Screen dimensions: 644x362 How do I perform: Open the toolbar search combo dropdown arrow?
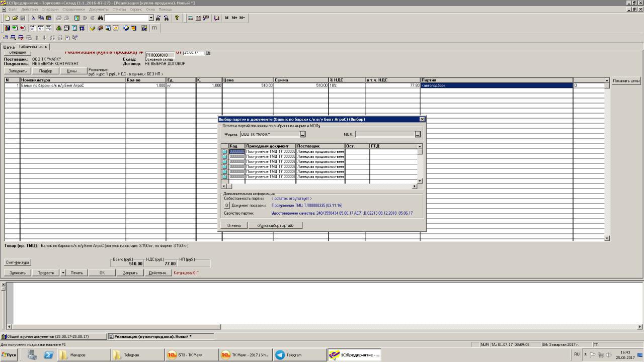click(151, 18)
